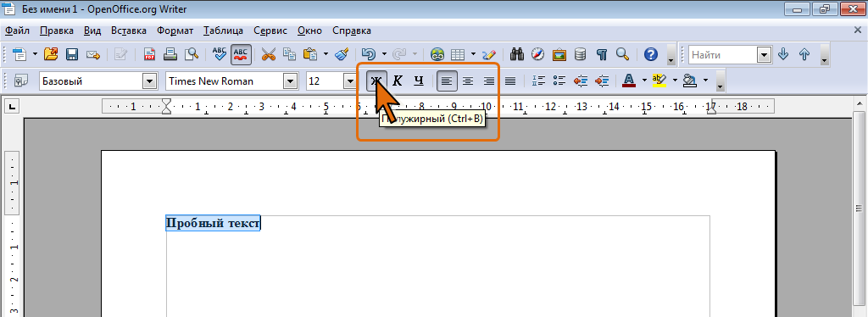Screen dimensions: 868x317
Task: Open Find & Replace binoculars icon
Action: pos(518,54)
